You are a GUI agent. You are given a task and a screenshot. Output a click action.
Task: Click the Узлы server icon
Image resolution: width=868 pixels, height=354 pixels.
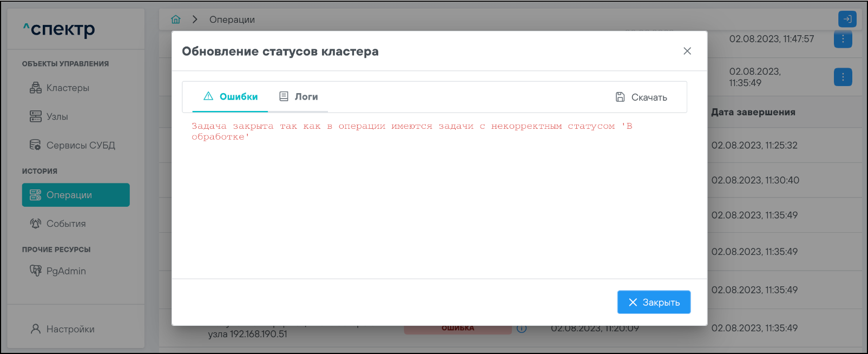pos(36,116)
